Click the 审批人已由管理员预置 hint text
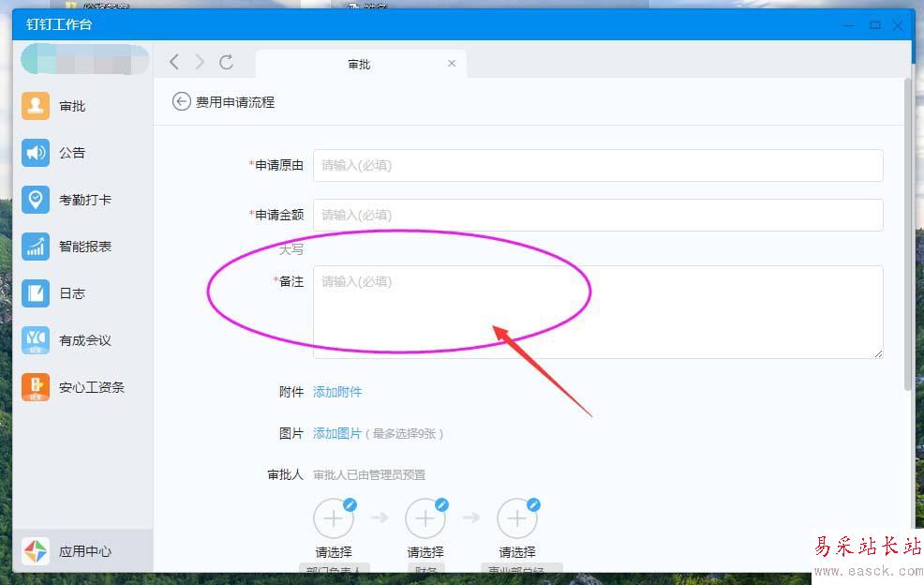 pos(369,474)
